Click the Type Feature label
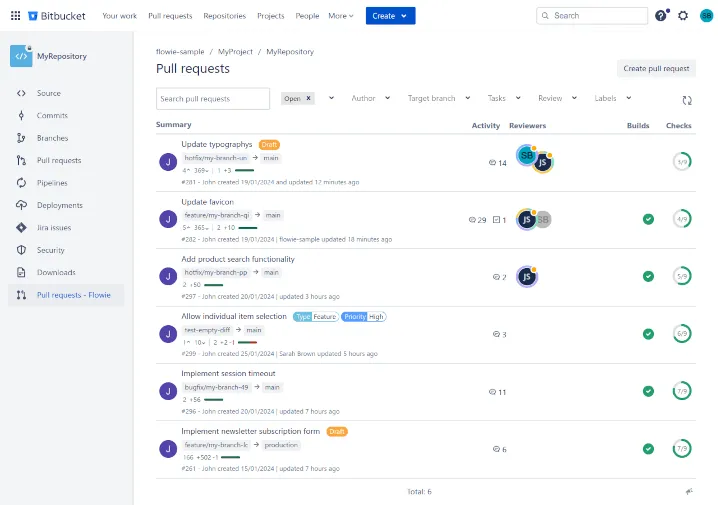 (316, 317)
